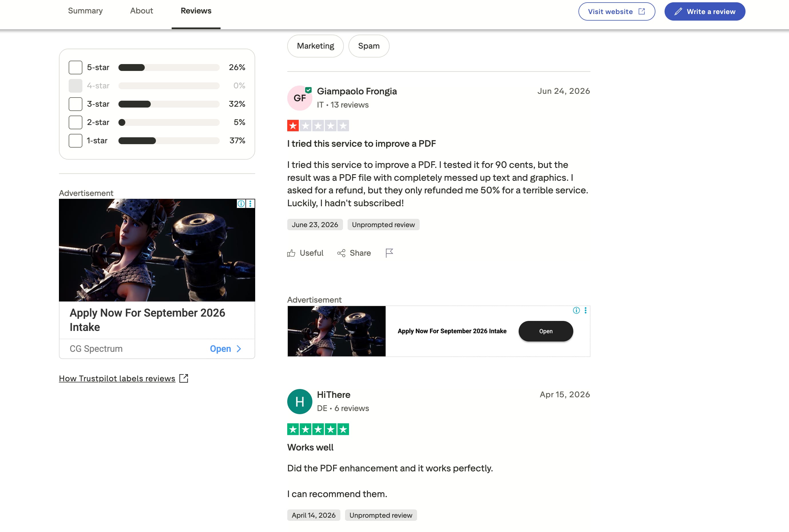Click the five-star rating on HiThere's review
The image size is (789, 532).
318,429
